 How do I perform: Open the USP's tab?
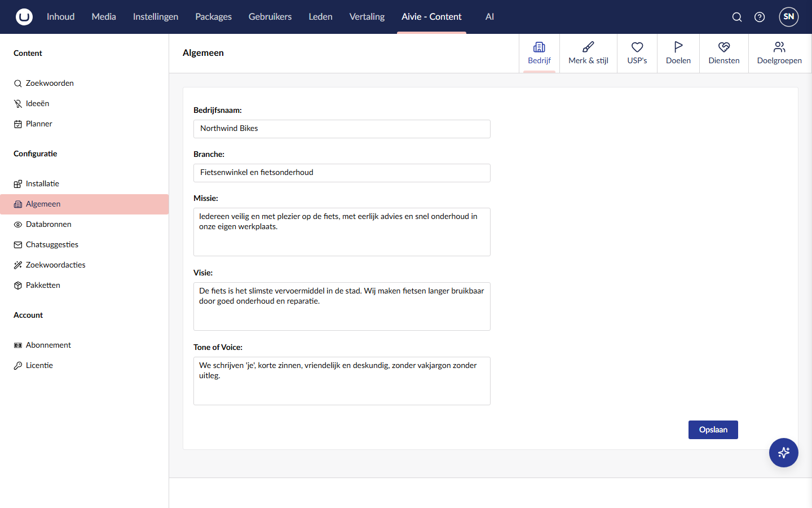tap(637, 53)
